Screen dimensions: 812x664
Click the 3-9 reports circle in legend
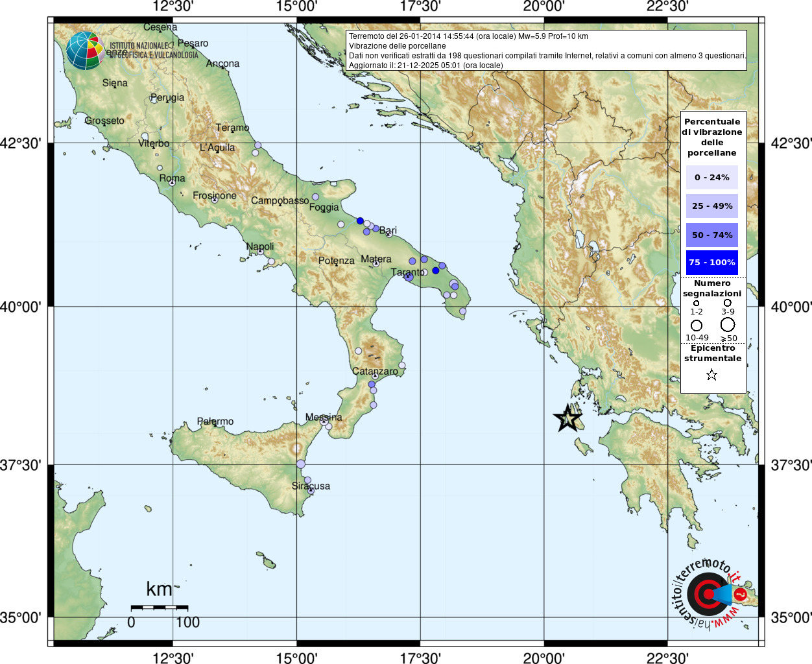728,303
